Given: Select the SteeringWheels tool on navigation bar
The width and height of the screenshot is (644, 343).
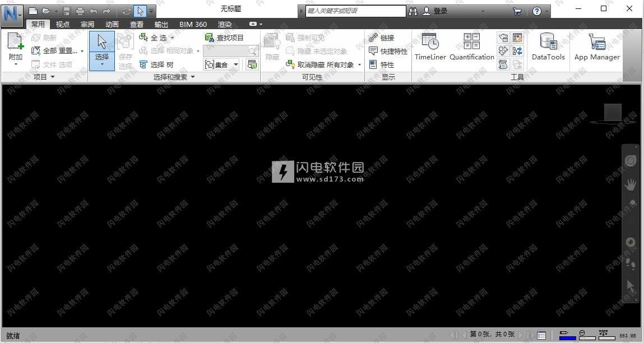Looking at the screenshot, I should click(631, 161).
